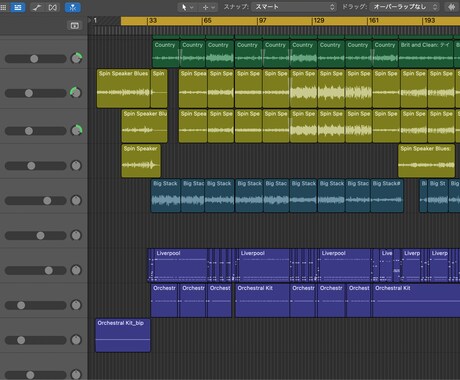Click pan knob on Orchestral Kit_bip track

pyautogui.click(x=76, y=340)
